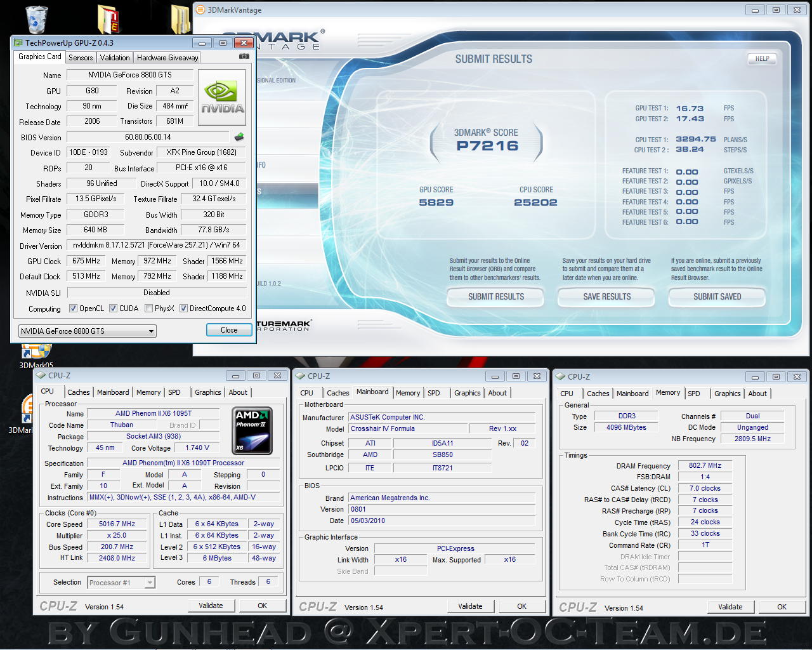
Task: Open the Processor #1 selection dropdown
Action: pyautogui.click(x=121, y=583)
